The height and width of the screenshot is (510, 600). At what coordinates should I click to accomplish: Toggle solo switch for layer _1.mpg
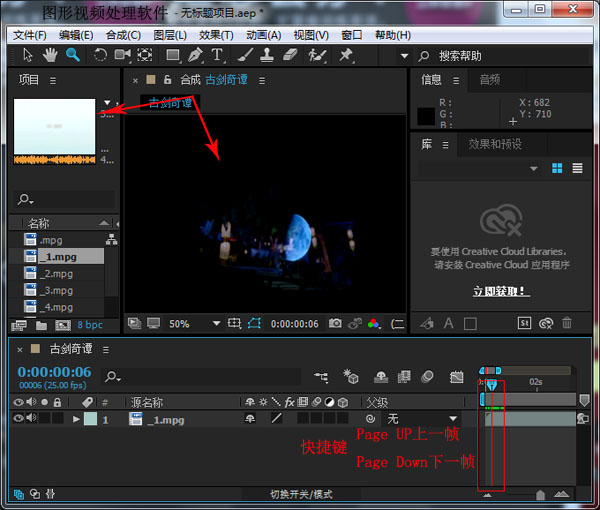45,418
